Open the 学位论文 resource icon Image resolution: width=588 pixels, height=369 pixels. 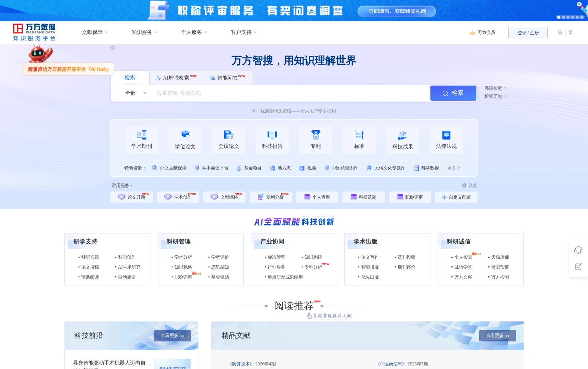coord(185,140)
